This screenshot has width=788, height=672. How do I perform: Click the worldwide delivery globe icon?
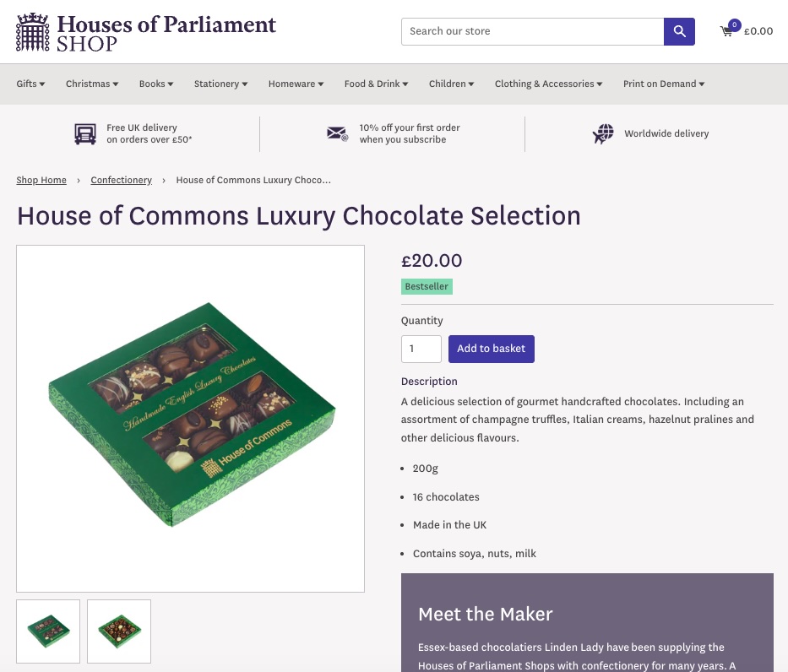point(602,133)
